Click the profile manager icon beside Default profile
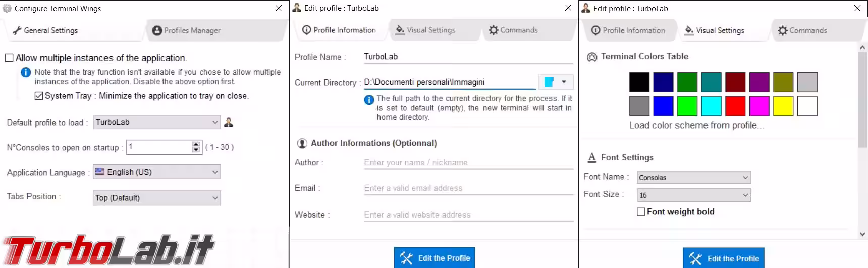868x268 pixels. coord(229,122)
